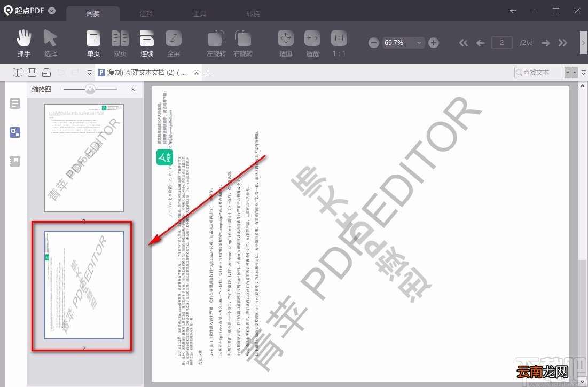Rotate page right (右旋转)
Image resolution: width=588 pixels, height=387 pixels.
tap(243, 43)
